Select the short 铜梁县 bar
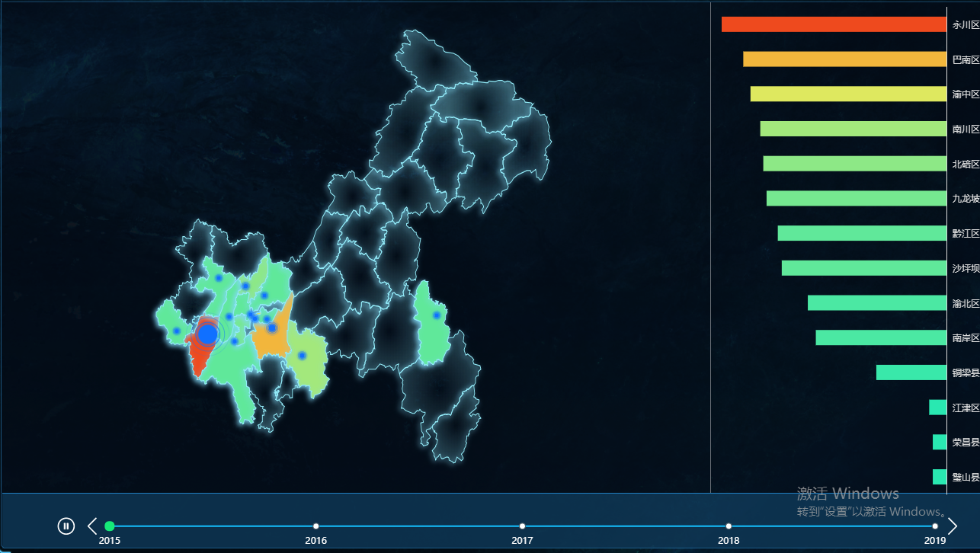The image size is (980, 553). pos(910,372)
